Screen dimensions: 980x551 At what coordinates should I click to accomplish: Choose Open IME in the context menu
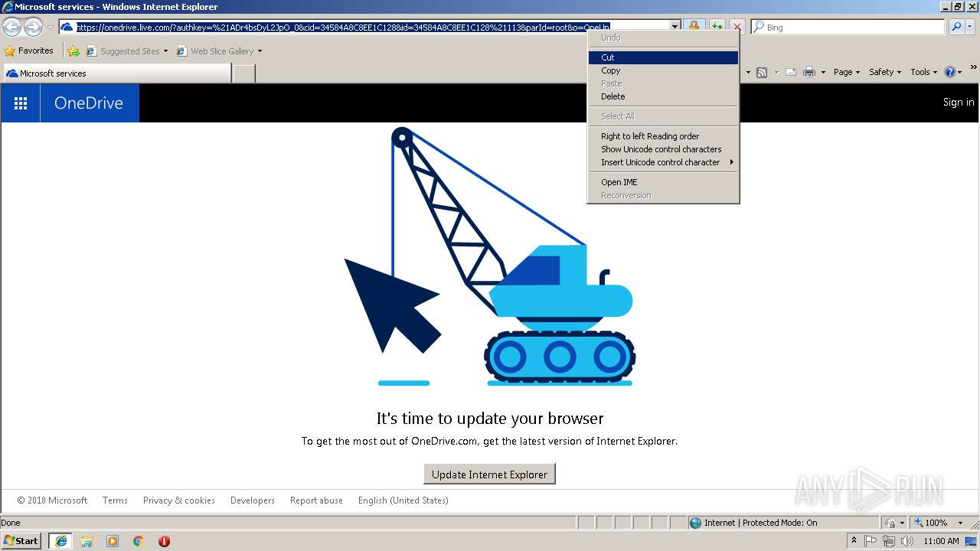[663, 182]
